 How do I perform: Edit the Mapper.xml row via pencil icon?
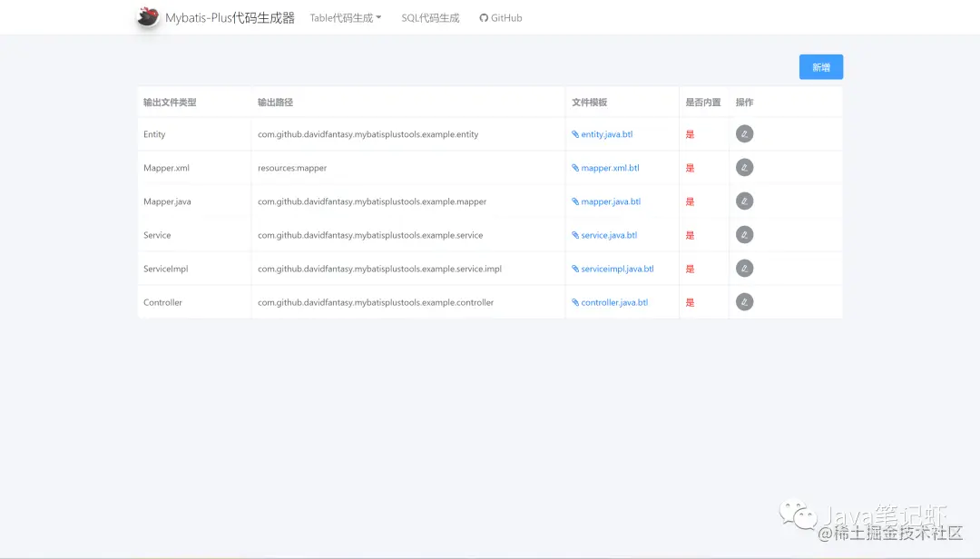744,167
